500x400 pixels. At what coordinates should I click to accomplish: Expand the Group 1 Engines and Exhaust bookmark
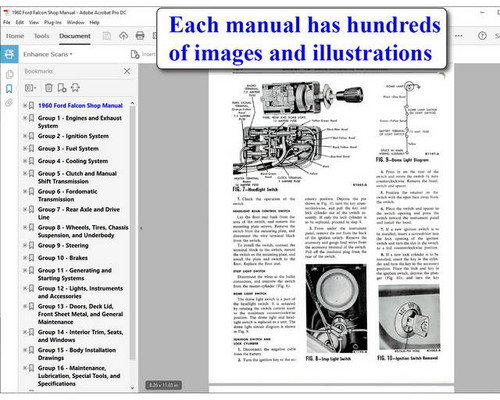[x=25, y=118]
